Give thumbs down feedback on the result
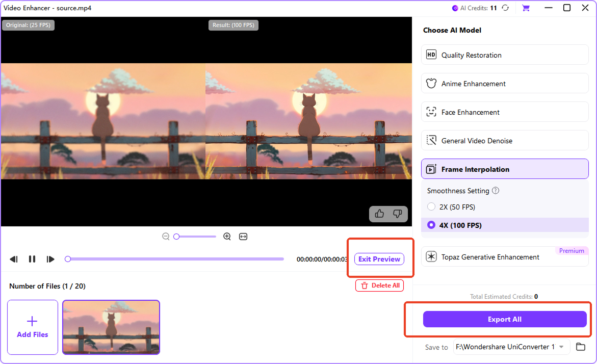The width and height of the screenshot is (597, 364). click(398, 214)
